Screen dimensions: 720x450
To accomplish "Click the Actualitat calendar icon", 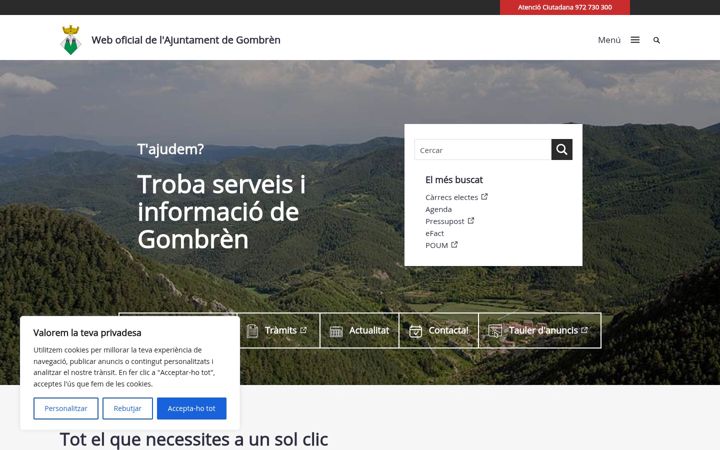I will point(336,331).
